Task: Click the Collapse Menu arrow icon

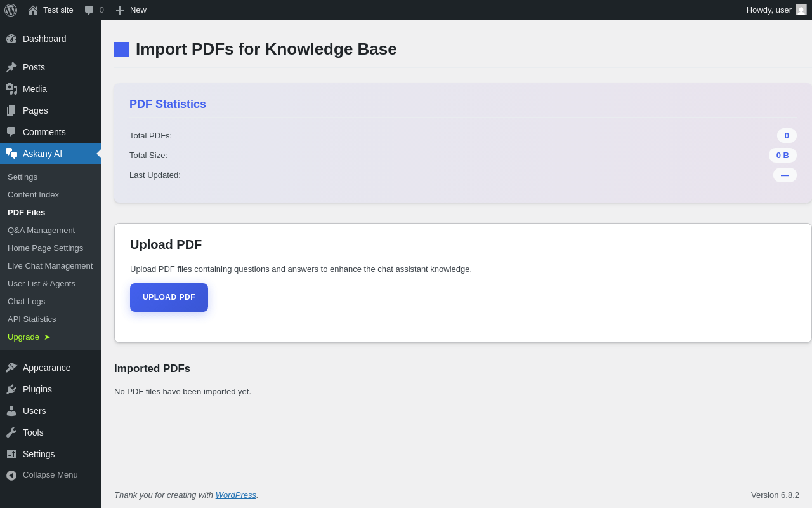Action: [x=11, y=475]
